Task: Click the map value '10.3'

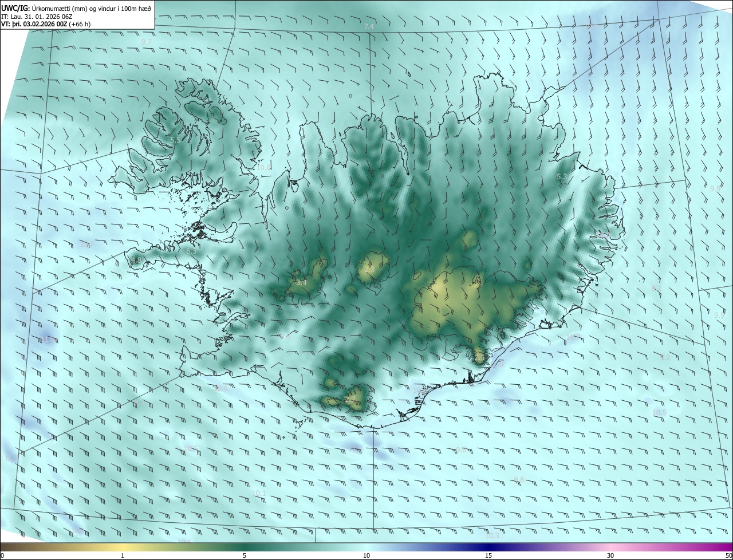Action: coord(492,535)
